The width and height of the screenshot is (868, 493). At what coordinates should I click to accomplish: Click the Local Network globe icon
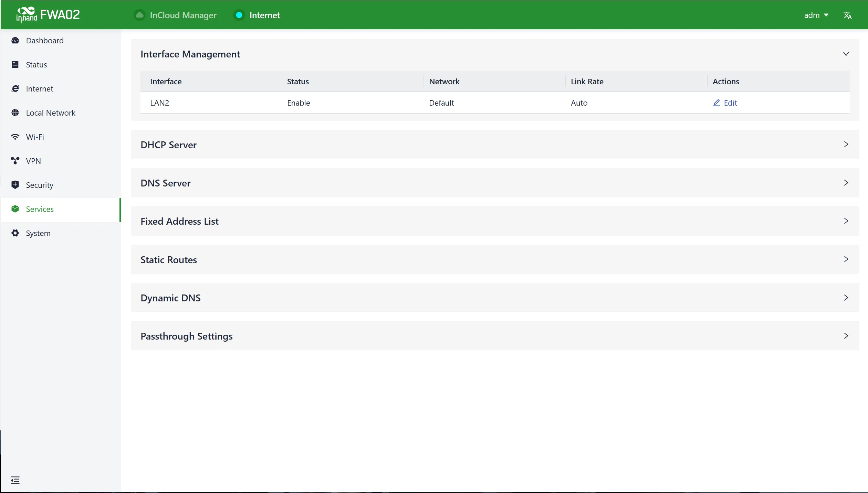point(15,113)
